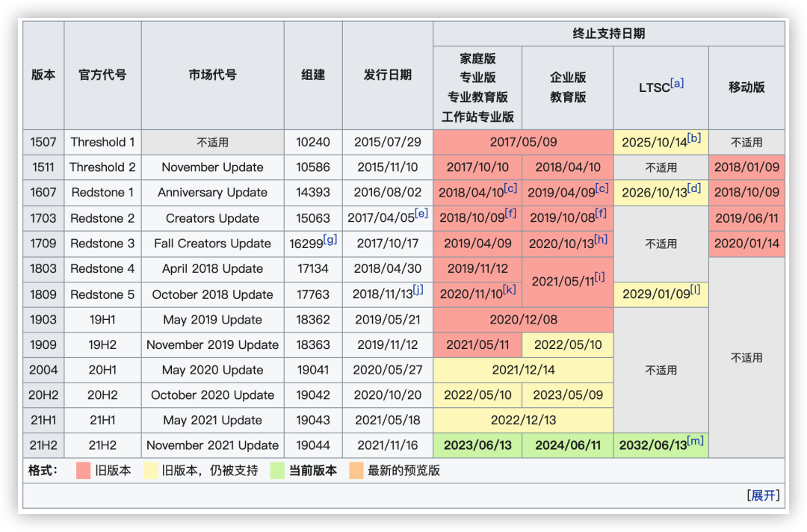
Task: Open footnote [f] after 2018/10/09
Action: click(510, 213)
